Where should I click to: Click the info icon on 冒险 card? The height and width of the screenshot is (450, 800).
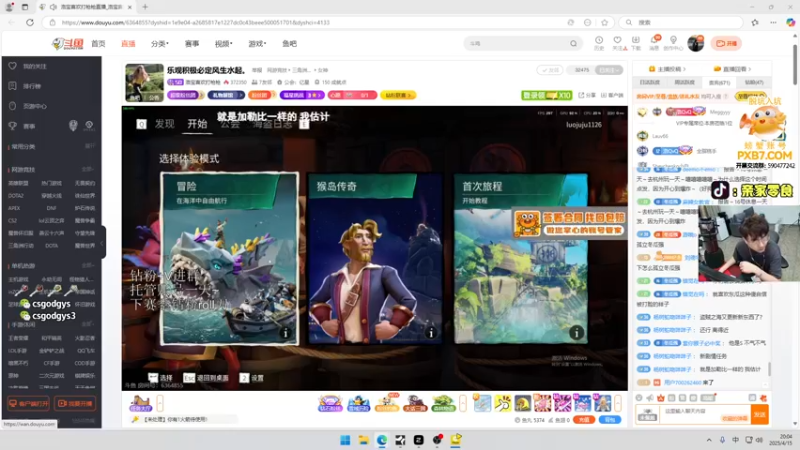coord(285,333)
